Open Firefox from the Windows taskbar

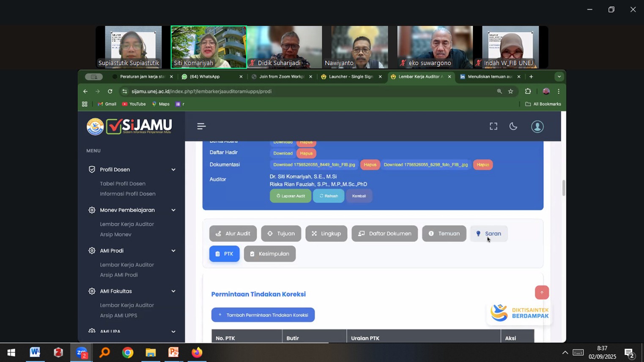pyautogui.click(x=197, y=352)
